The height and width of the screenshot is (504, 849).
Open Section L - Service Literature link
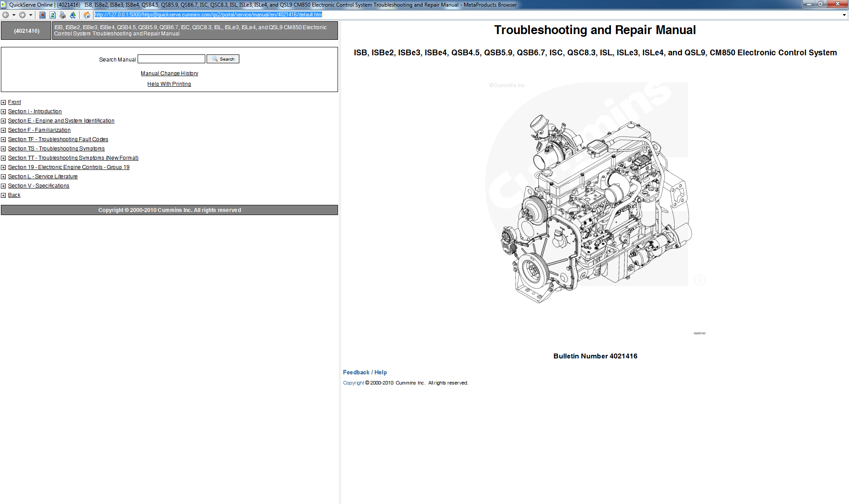[43, 177]
